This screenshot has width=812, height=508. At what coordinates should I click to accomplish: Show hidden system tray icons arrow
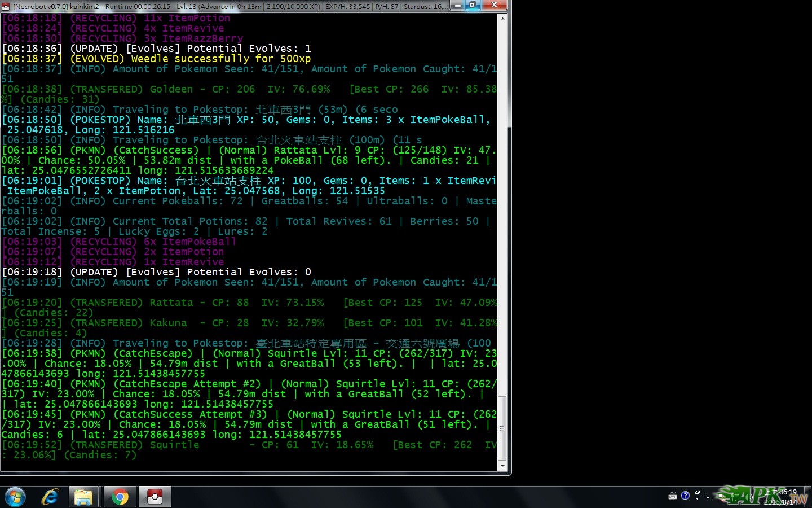tap(708, 497)
